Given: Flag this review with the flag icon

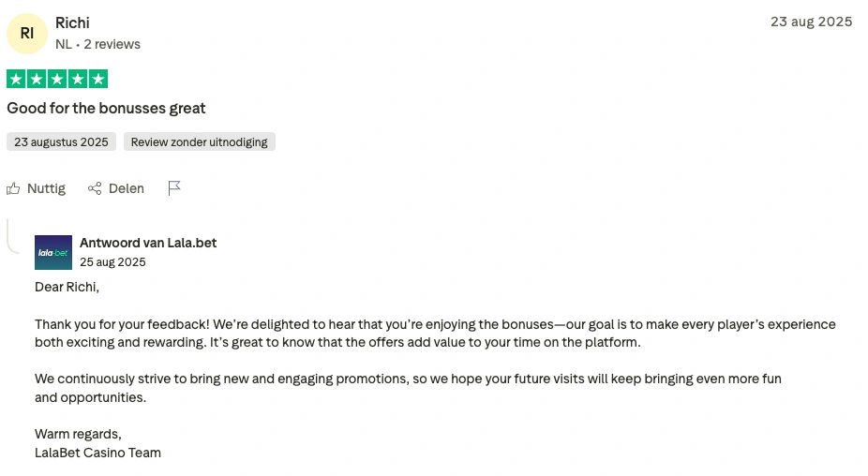Looking at the screenshot, I should click(174, 188).
